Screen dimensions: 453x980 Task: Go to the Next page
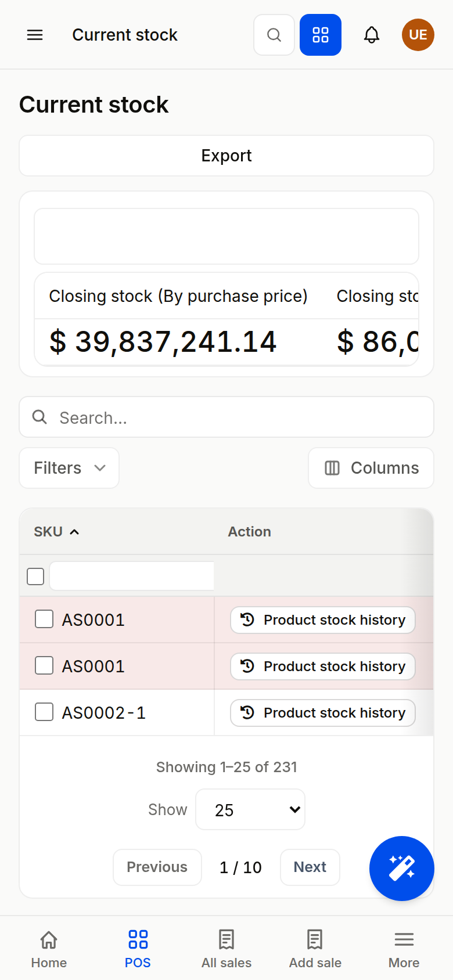tap(310, 867)
